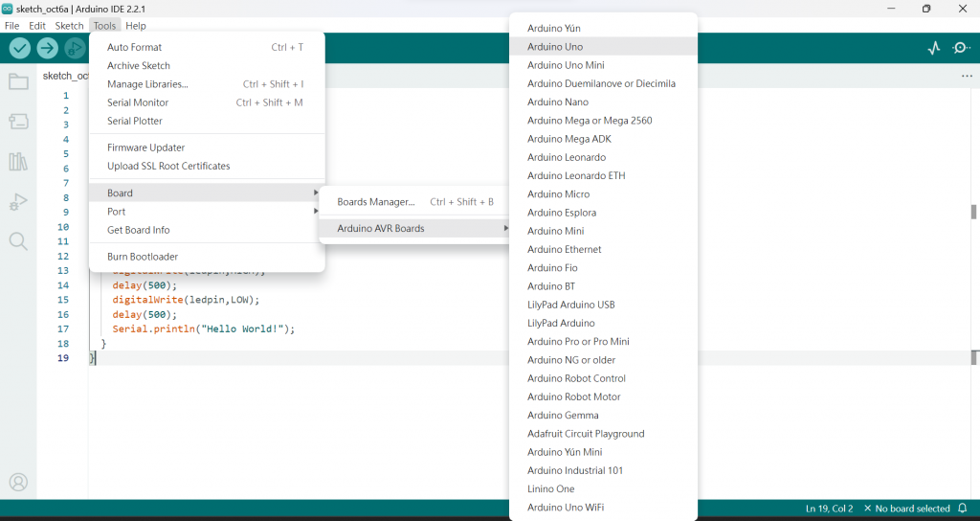Click the Upload arrow button
980x521 pixels.
(x=48, y=48)
